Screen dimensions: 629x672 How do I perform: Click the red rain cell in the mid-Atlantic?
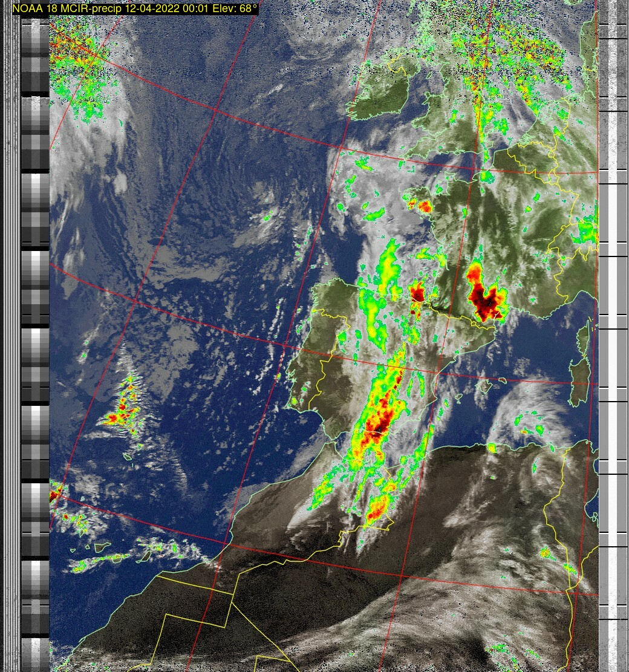click(124, 405)
